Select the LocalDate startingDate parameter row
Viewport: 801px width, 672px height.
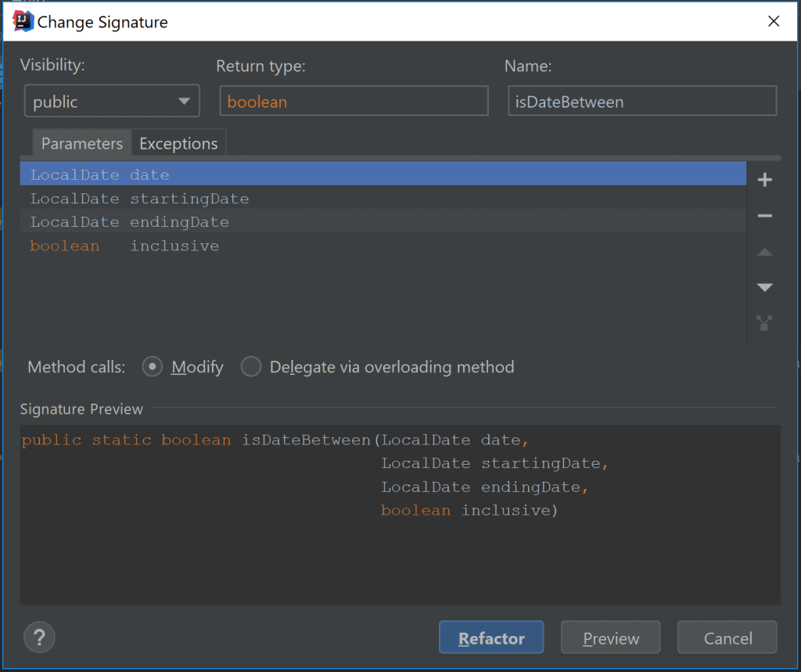pos(383,198)
